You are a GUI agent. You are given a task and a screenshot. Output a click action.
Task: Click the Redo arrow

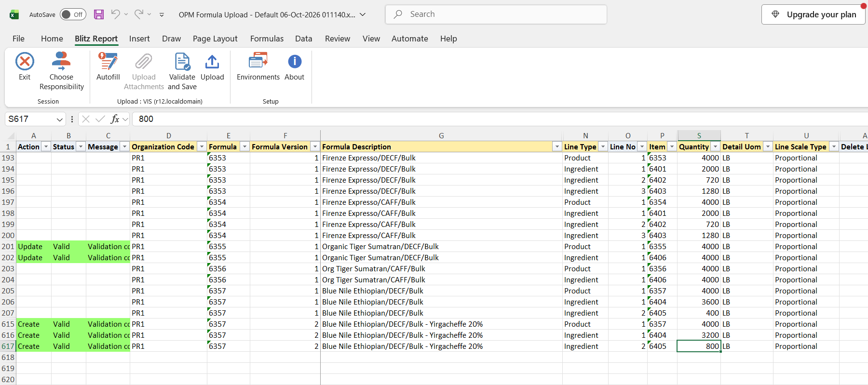tap(138, 14)
